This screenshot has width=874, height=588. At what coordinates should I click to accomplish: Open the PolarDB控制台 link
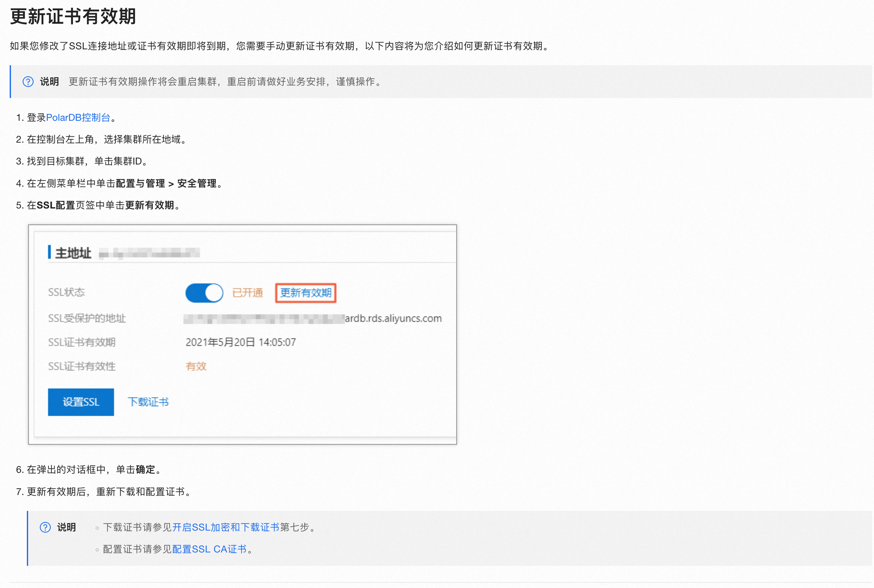click(x=78, y=118)
